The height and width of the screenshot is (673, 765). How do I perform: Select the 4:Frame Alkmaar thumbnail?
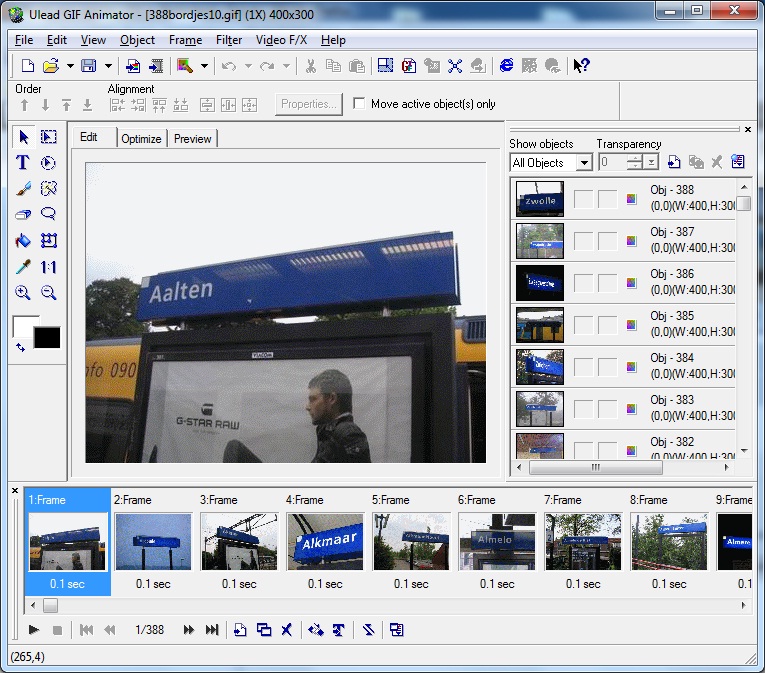click(x=325, y=541)
